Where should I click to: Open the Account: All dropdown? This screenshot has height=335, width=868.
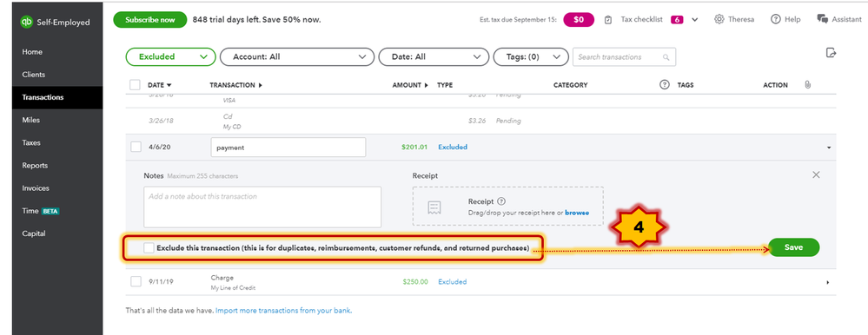[298, 57]
